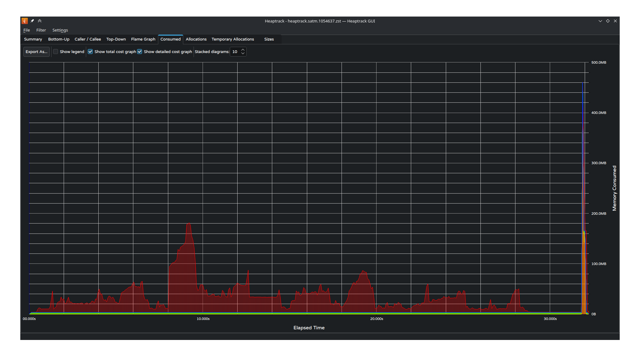
Task: View the Flame Graph tab
Action: [x=143, y=39]
